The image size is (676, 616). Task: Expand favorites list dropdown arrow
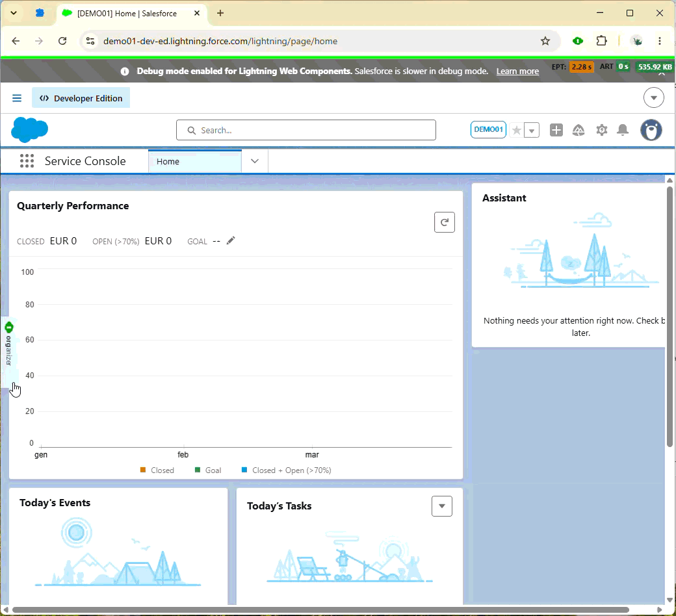click(x=532, y=130)
